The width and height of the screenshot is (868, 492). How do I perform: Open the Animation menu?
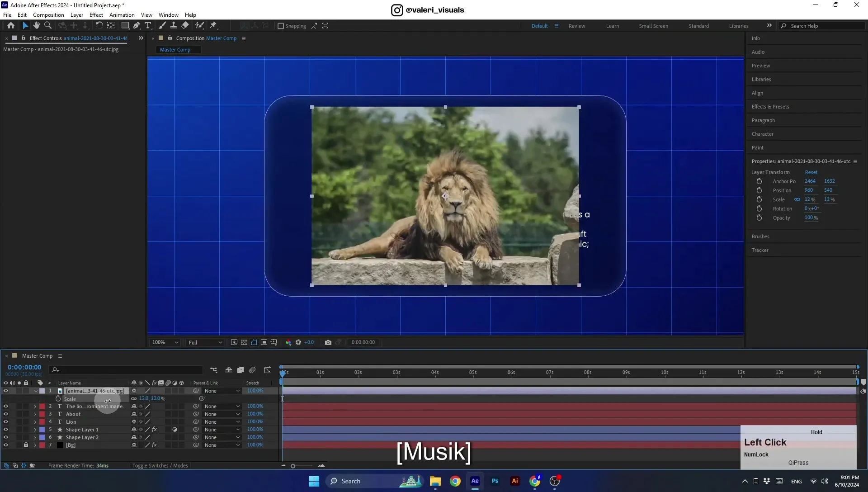[x=122, y=15]
